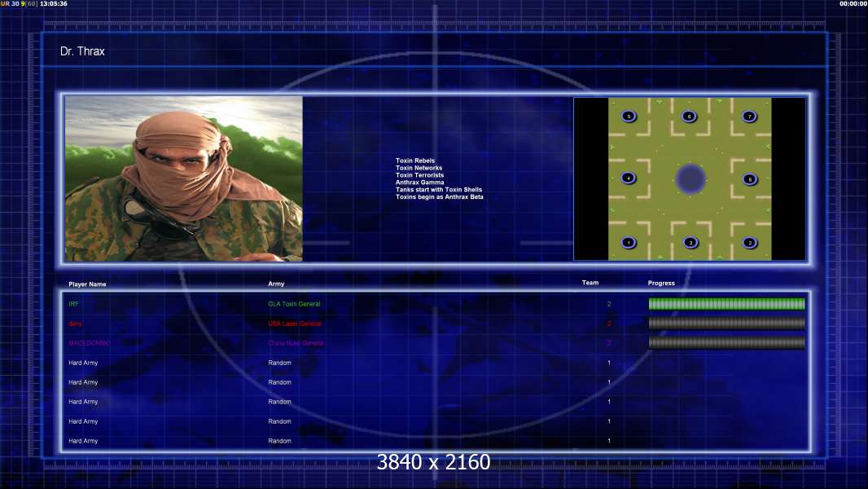The image size is (868, 489).
Task: Click start position 3 marker on minimap
Action: [690, 243]
